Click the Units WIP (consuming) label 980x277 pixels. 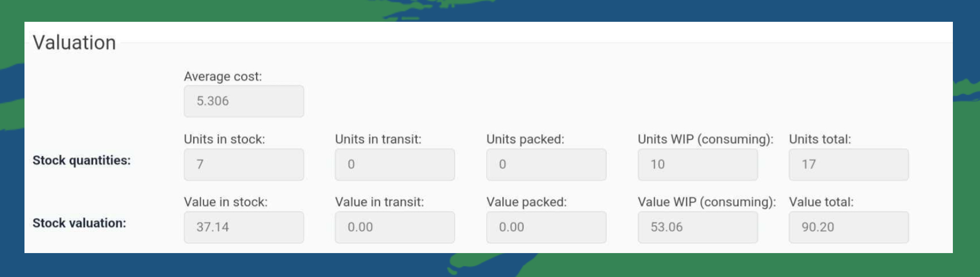coord(705,139)
